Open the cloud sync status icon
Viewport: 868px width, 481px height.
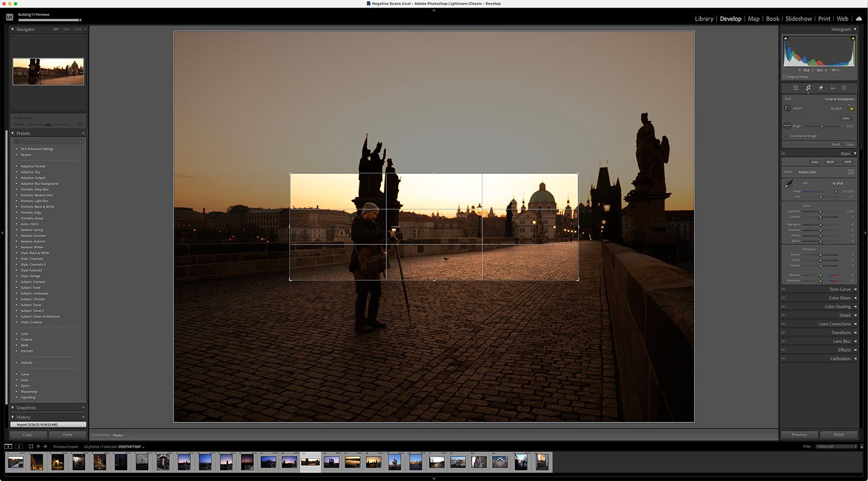859,18
